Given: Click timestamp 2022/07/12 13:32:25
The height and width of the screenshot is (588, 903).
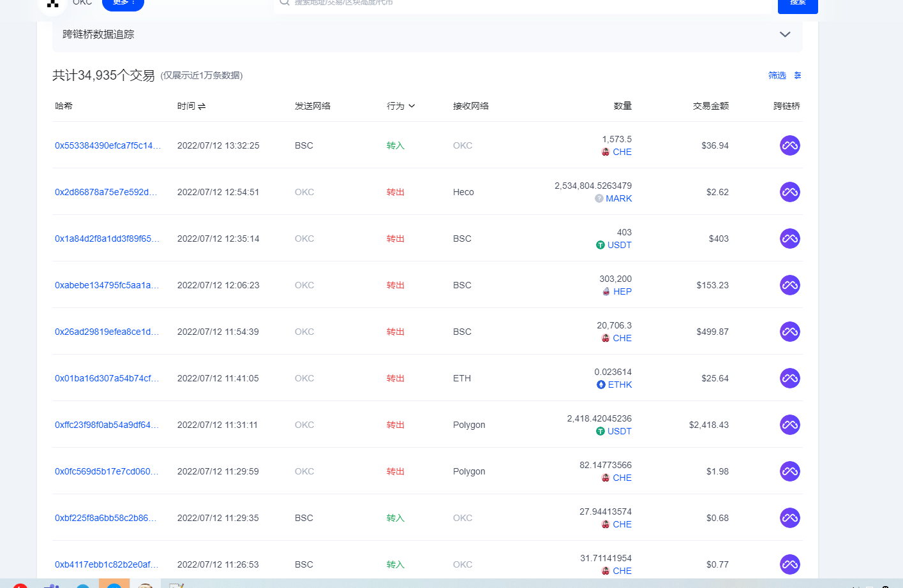Looking at the screenshot, I should [x=218, y=145].
